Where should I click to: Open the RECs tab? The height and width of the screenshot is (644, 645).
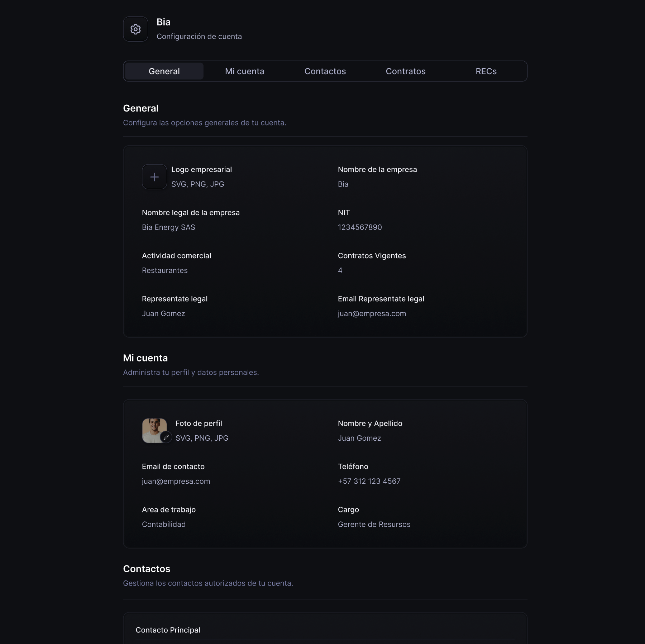pyautogui.click(x=486, y=71)
